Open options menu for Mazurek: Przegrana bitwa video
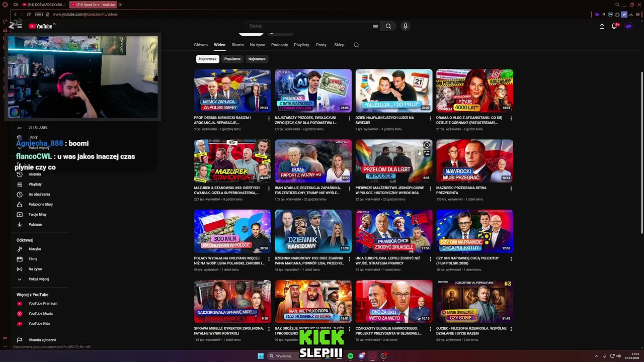 click(511, 189)
